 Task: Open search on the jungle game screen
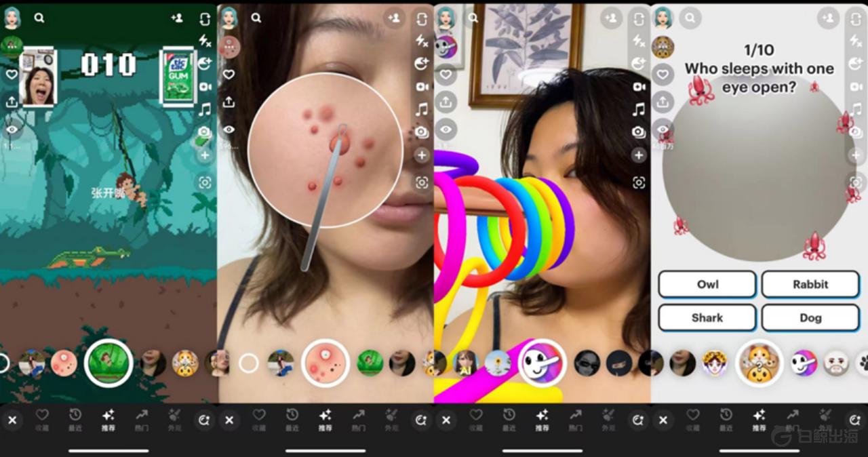[39, 18]
